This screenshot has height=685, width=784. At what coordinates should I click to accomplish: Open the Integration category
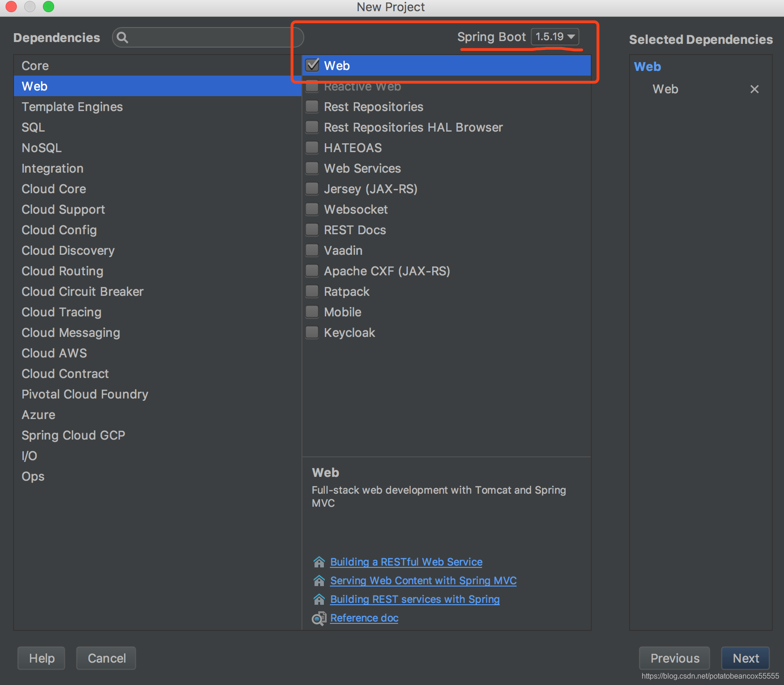158,168
